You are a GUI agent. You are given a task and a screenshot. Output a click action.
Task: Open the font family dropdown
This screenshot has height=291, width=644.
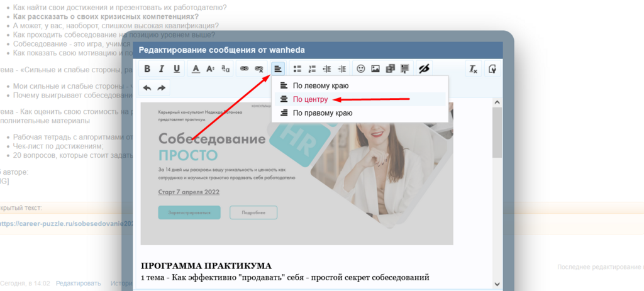point(225,69)
